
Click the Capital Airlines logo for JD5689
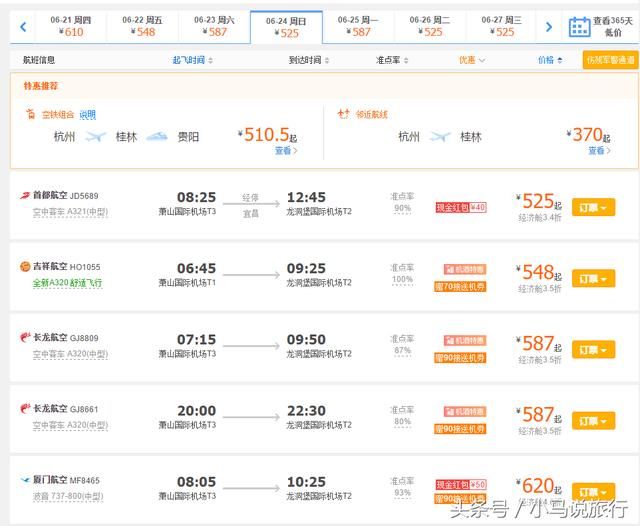[24, 195]
